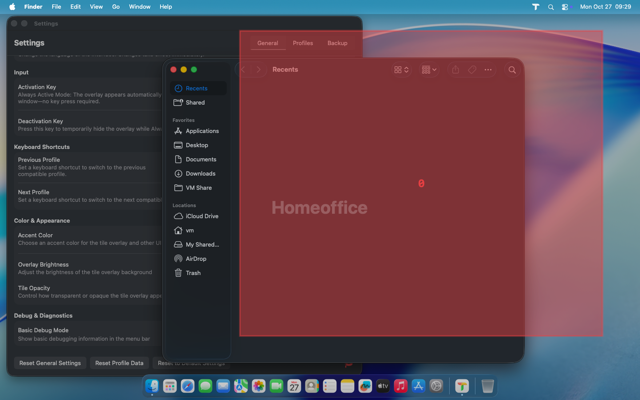Click the Basic Debug Mode row
This screenshot has width=640, height=400.
(89, 334)
